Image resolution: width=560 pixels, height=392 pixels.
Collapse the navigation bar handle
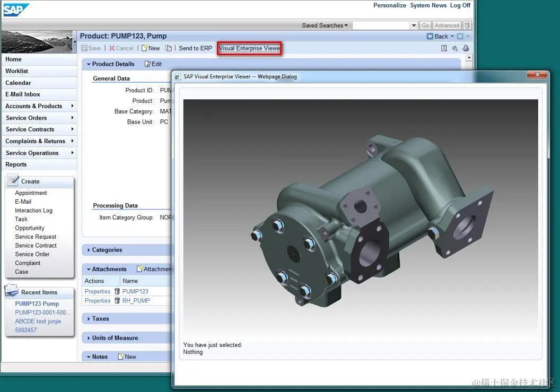click(75, 42)
